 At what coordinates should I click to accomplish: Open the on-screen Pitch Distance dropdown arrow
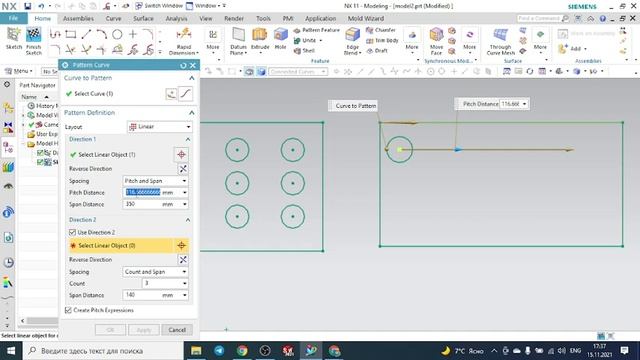524,104
